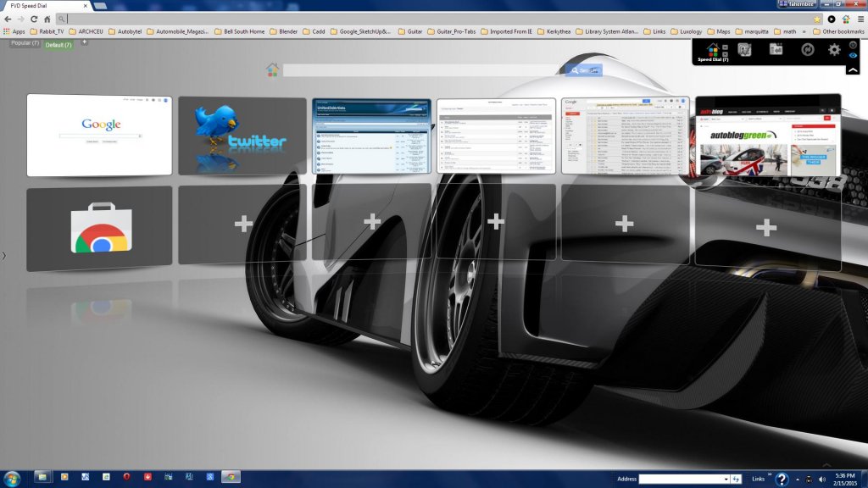This screenshot has height=488, width=868.
Task: Switch to the Default (7) group tab
Action: [58, 45]
